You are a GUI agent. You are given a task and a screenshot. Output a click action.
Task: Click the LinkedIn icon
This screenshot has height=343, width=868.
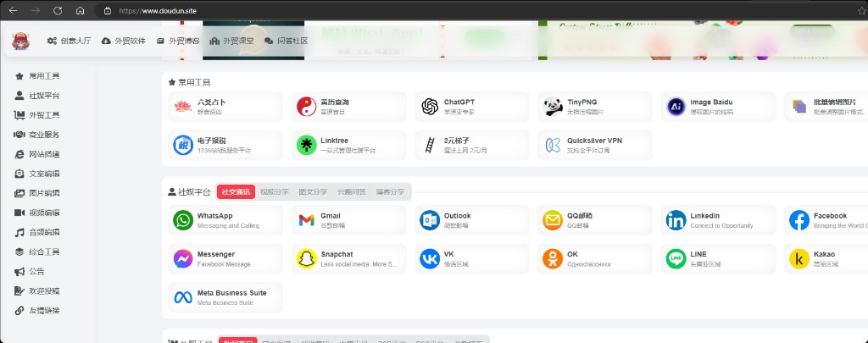click(676, 220)
